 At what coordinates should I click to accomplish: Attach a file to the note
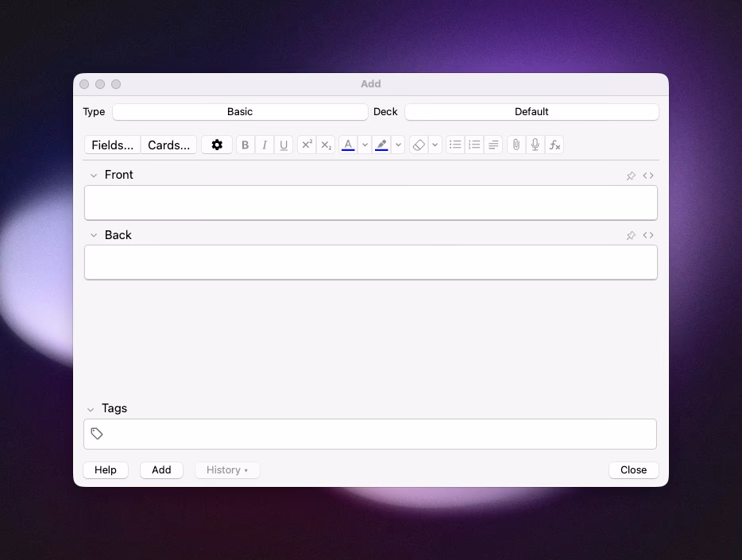(x=515, y=145)
